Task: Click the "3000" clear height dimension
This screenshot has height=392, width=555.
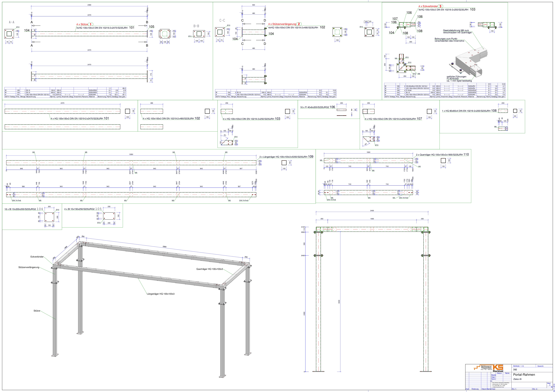Action: 339,302
